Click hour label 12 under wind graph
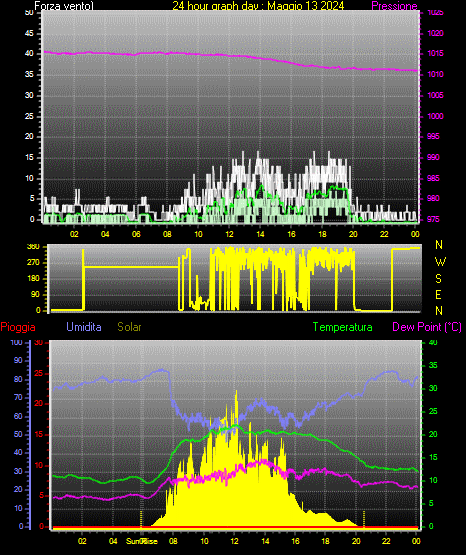This screenshot has height=555, width=466. click(x=229, y=234)
